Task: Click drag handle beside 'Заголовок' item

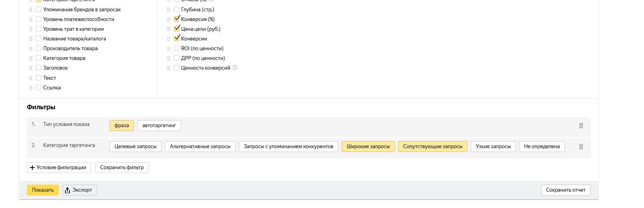Action: coord(31,68)
